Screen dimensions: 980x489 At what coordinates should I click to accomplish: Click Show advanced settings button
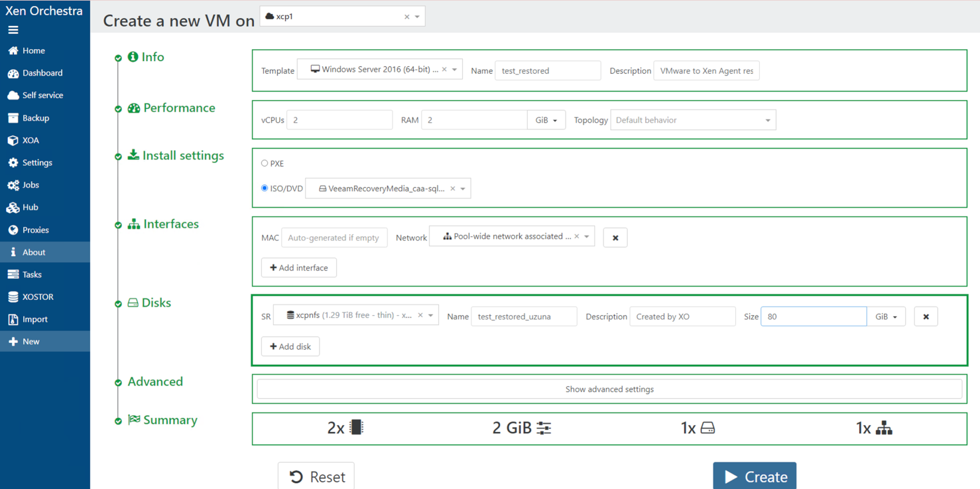coord(609,389)
